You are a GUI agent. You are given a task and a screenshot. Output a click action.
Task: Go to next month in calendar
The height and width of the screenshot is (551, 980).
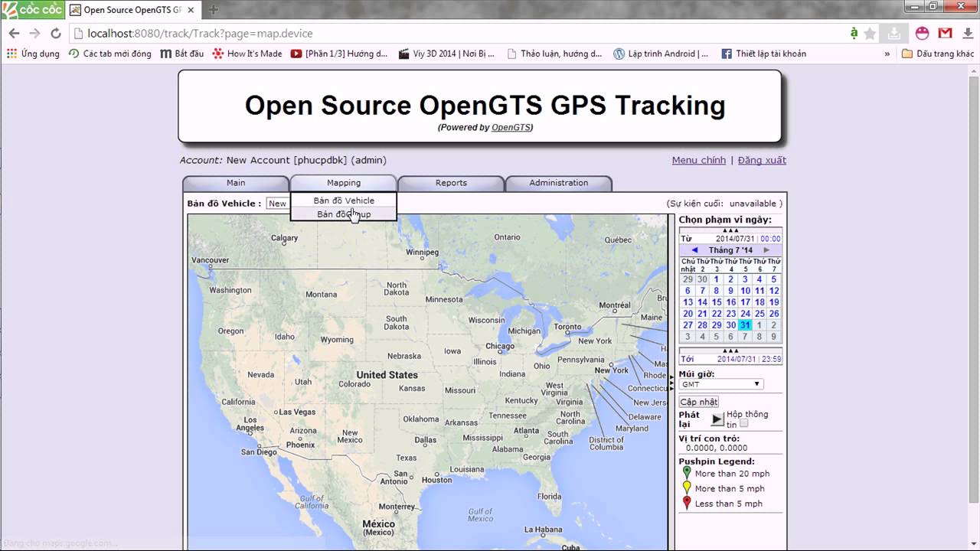(766, 250)
